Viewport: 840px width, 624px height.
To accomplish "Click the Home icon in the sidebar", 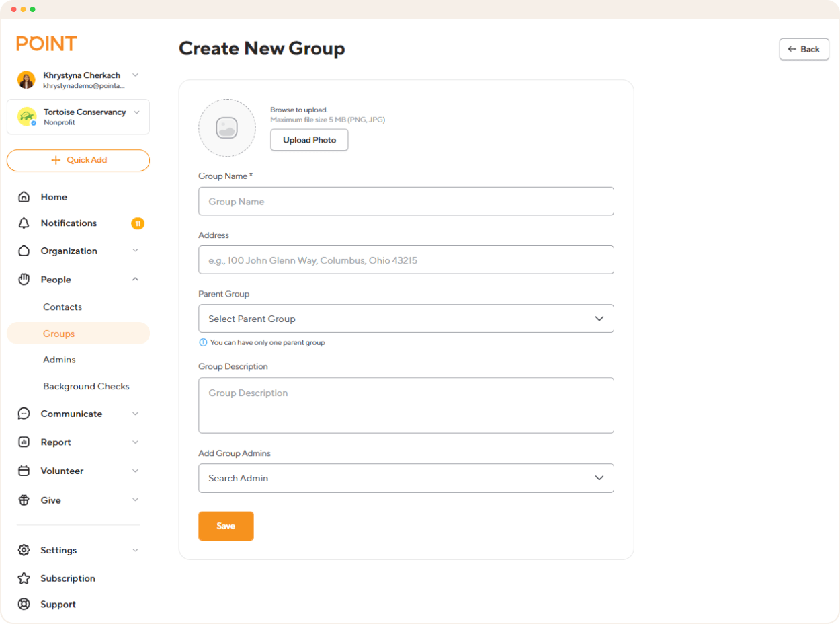I will pyautogui.click(x=24, y=196).
